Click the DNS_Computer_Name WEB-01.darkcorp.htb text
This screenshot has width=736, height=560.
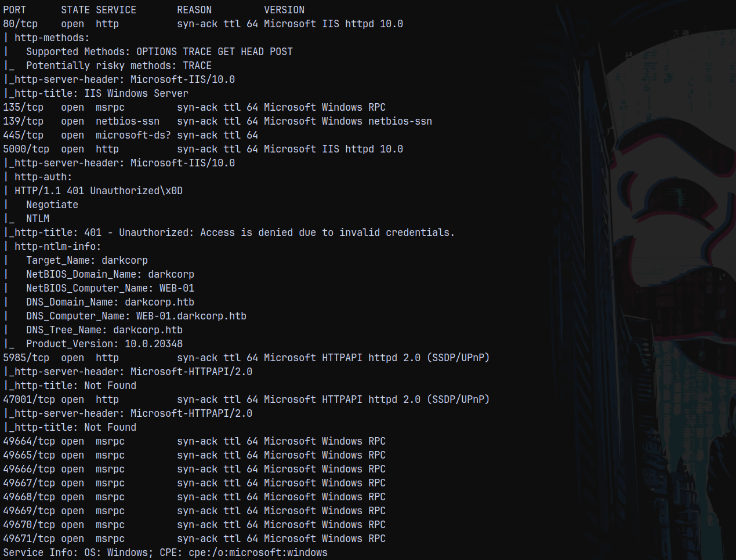pos(136,316)
